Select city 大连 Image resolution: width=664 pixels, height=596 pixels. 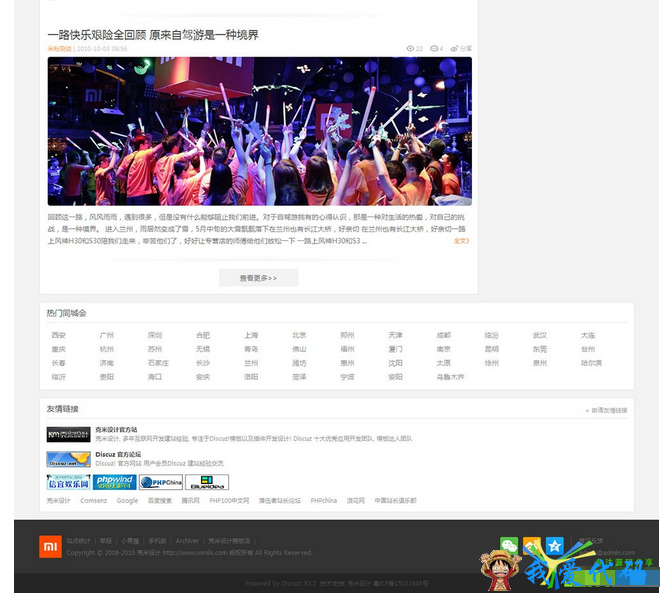pyautogui.click(x=588, y=335)
